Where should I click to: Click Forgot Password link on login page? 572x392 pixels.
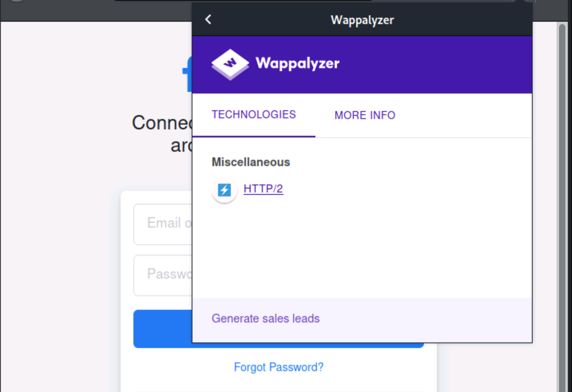[278, 367]
